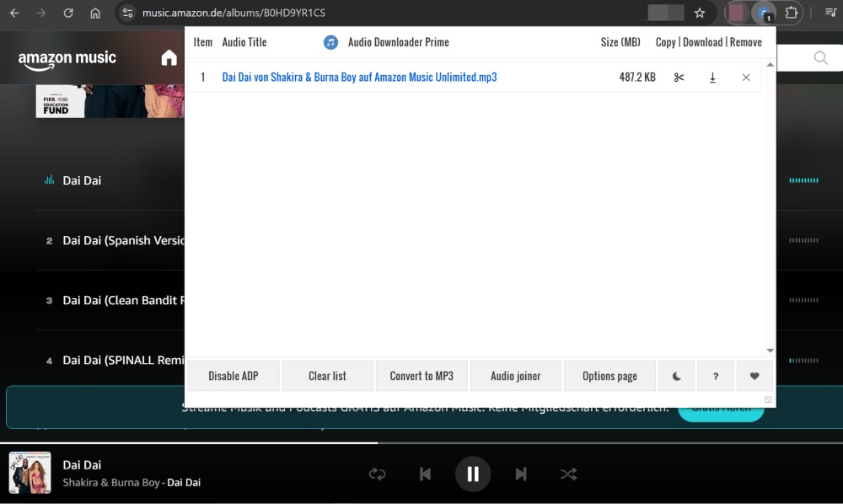
Task: View site information icon in address bar
Action: tap(127, 13)
